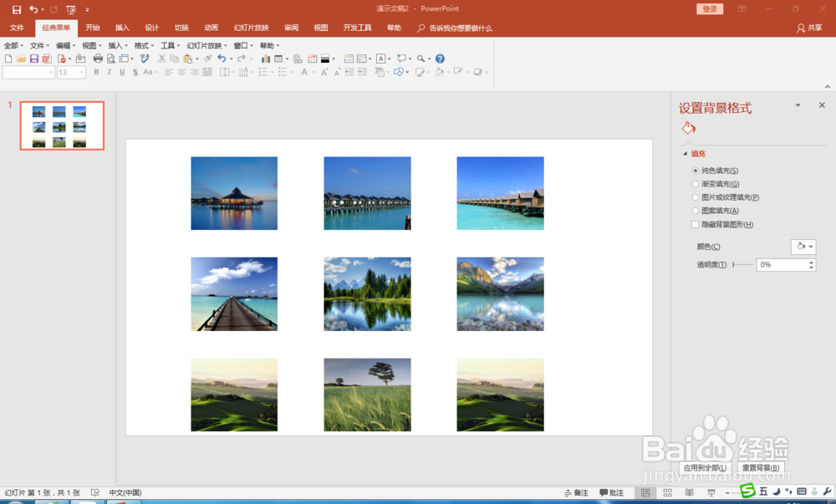The height and width of the screenshot is (504, 836).
Task: Click the Sogou green S input method icon
Action: point(747,491)
